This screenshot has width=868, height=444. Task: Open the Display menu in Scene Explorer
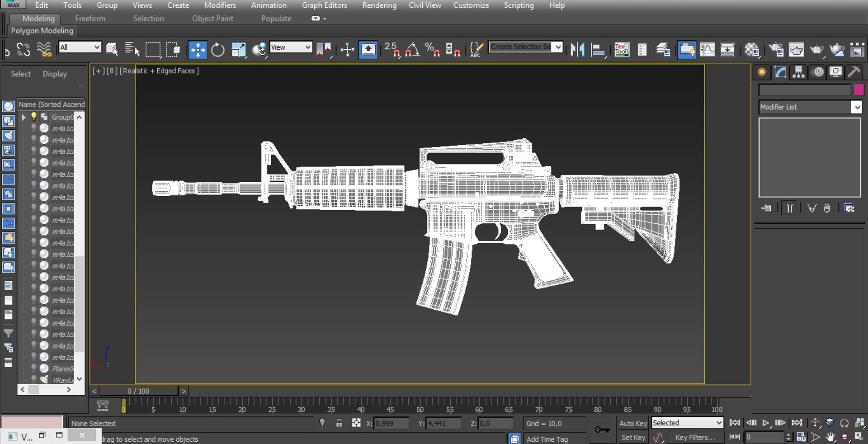click(55, 74)
